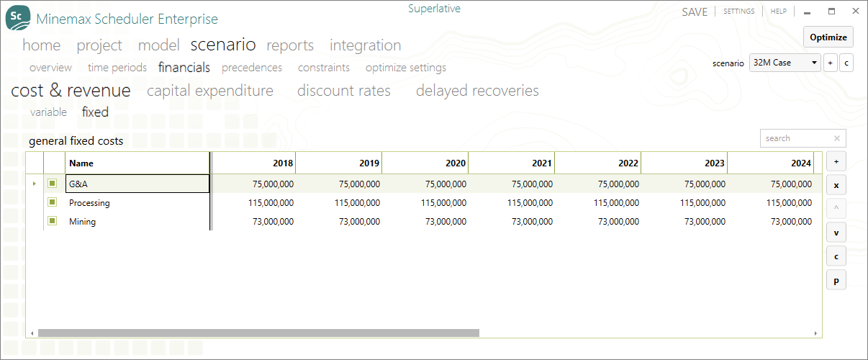Click the scrollbar right arrow

(x=815, y=333)
